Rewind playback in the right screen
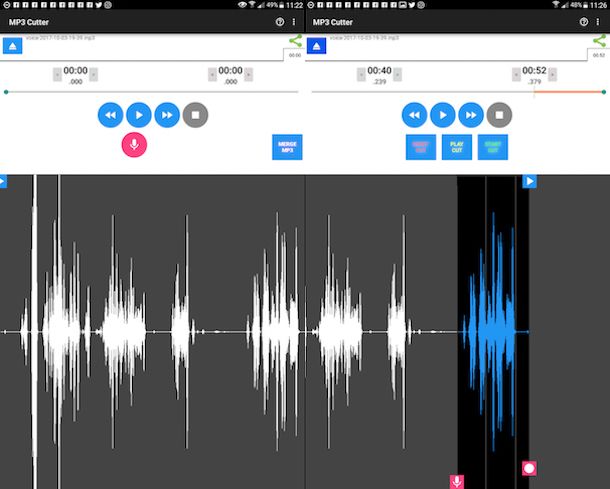Viewport: 610px width, 489px height. click(414, 115)
